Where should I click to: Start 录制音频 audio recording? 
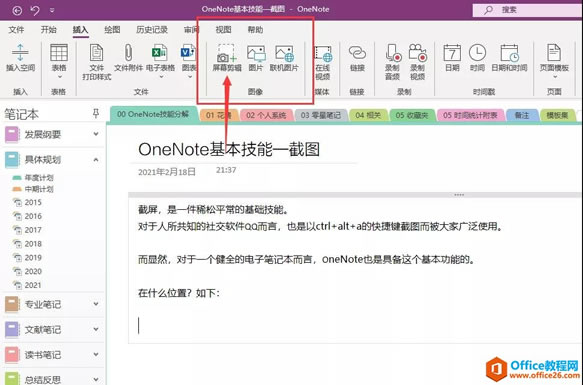tap(392, 62)
